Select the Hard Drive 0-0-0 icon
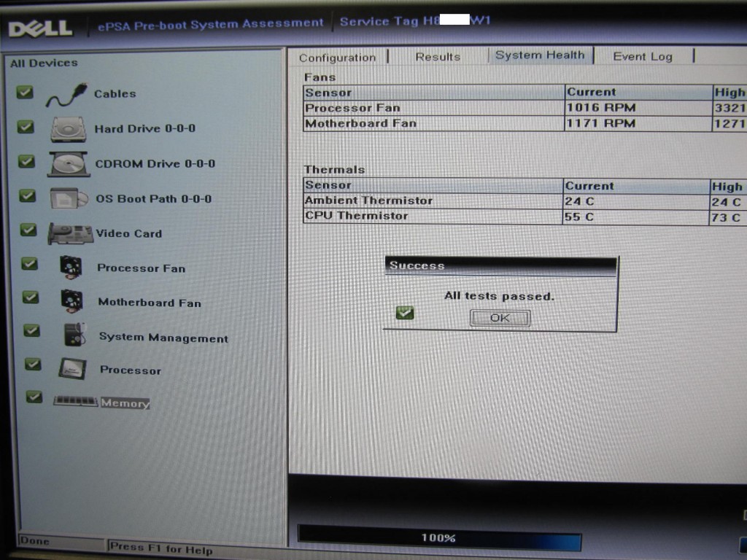Viewport: 747px width, 560px height. tap(68, 129)
